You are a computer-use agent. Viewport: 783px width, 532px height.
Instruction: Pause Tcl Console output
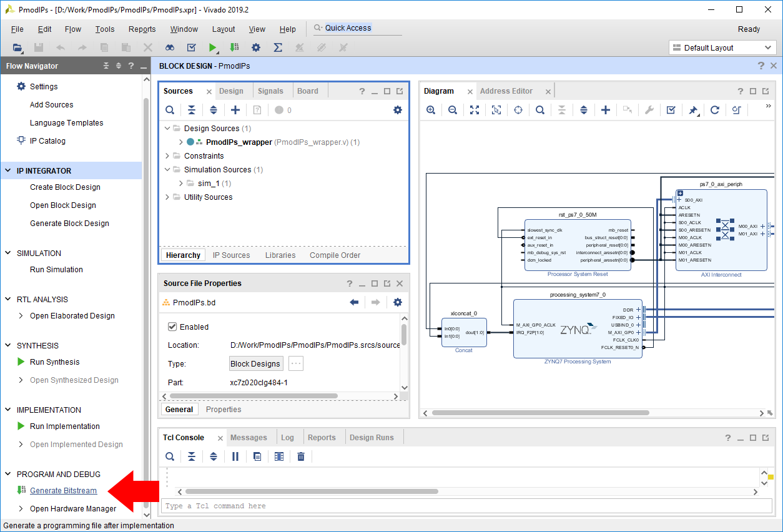pos(235,456)
